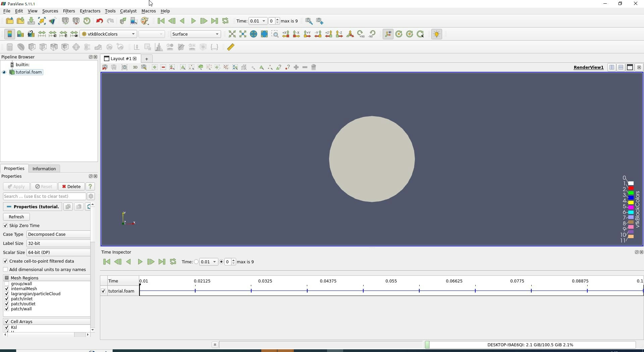Split the render view horizontally
This screenshot has width=644, height=352.
click(611, 68)
